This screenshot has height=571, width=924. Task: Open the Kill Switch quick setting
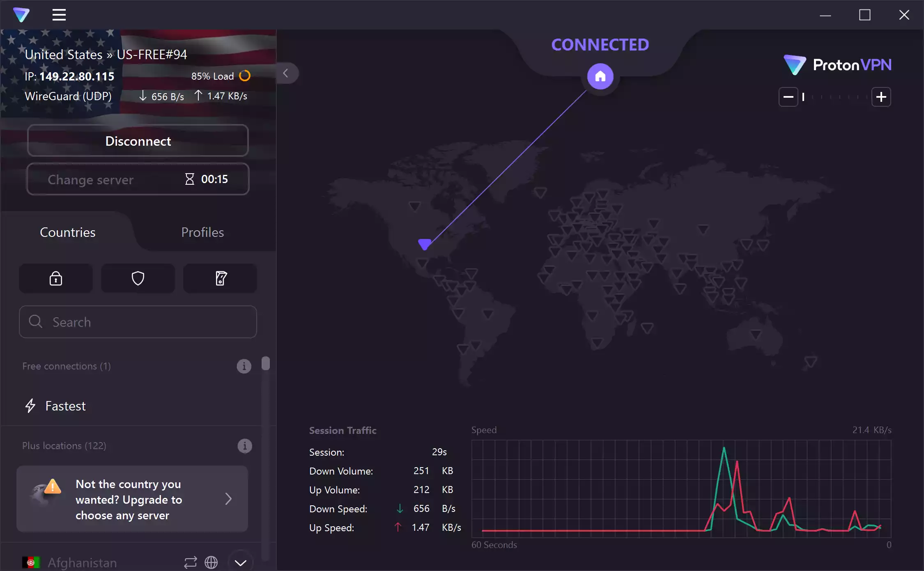(x=220, y=278)
